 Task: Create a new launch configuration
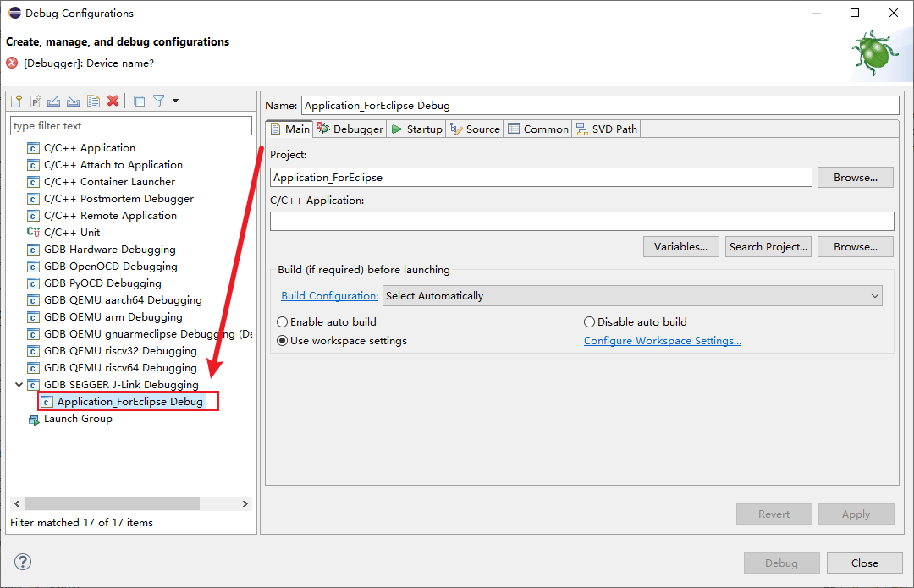click(16, 101)
